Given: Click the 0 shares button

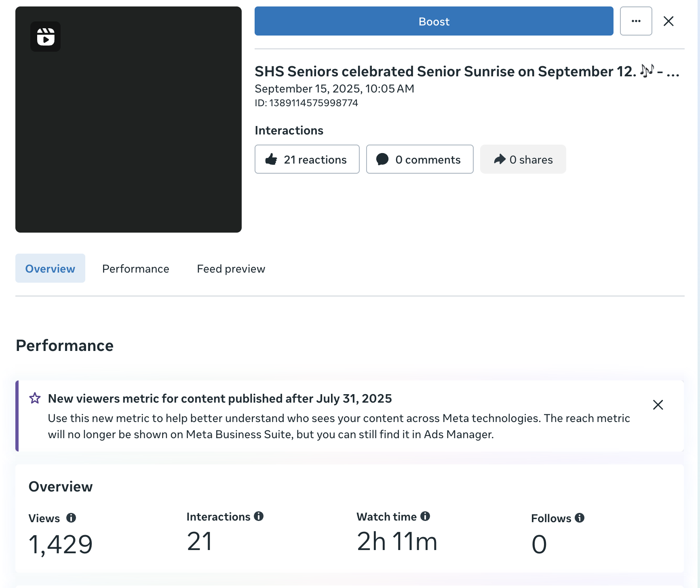Looking at the screenshot, I should pyautogui.click(x=523, y=160).
